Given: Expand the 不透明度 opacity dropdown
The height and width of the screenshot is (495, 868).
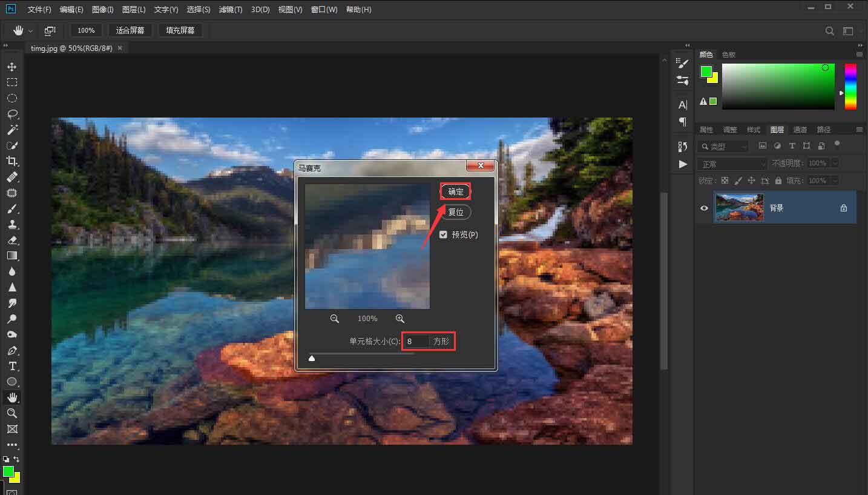Looking at the screenshot, I should tap(835, 164).
